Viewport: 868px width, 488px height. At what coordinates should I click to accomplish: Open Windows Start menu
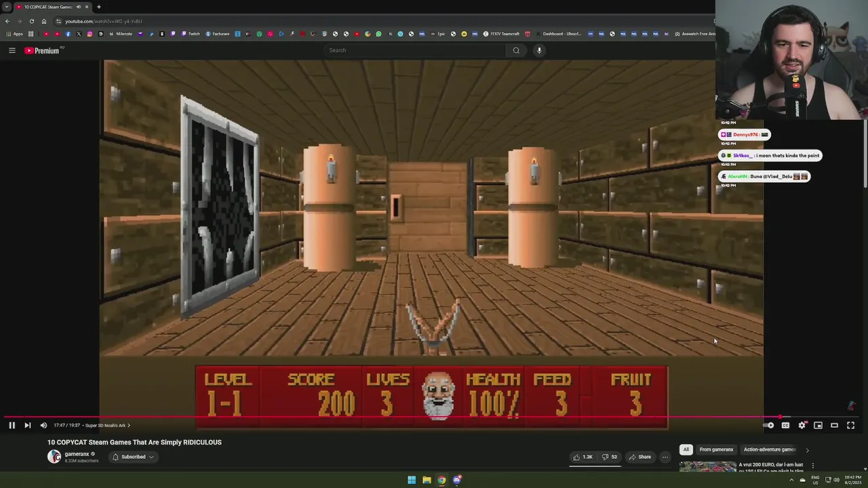click(412, 480)
